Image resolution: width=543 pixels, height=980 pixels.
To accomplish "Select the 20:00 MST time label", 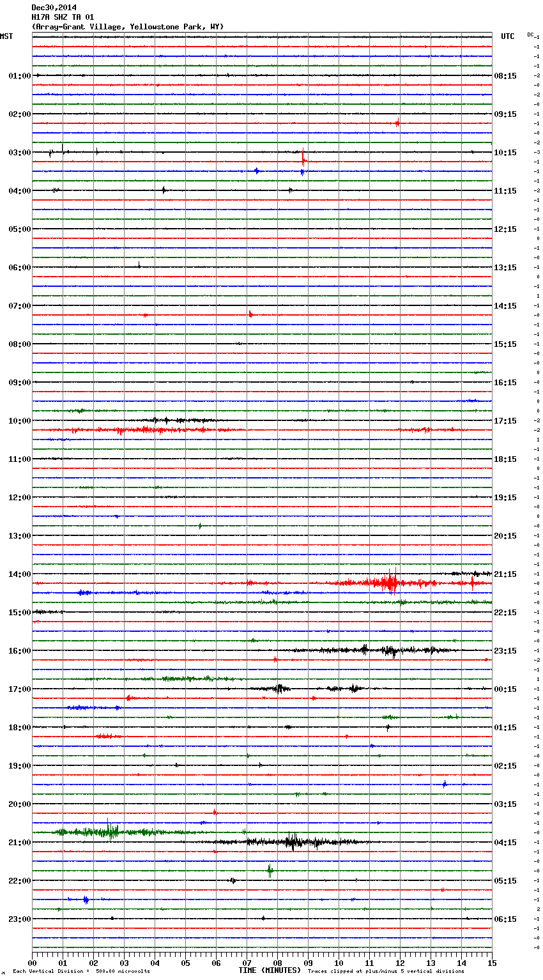I will [x=19, y=804].
